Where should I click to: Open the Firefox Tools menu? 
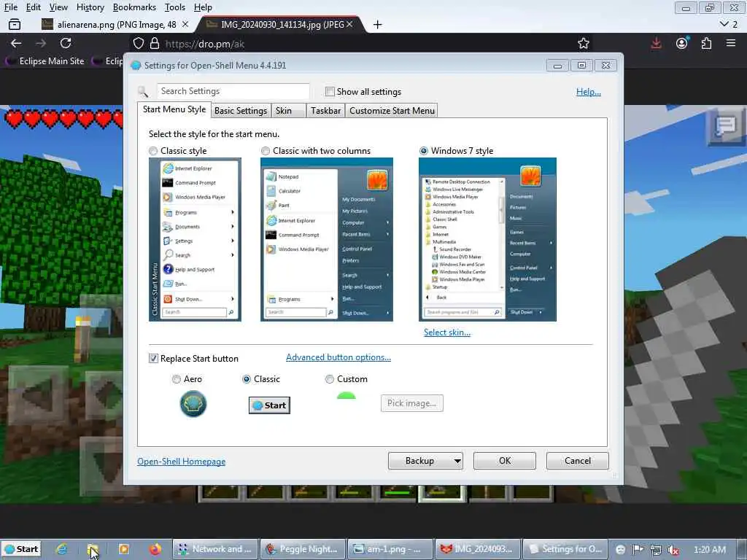point(175,7)
